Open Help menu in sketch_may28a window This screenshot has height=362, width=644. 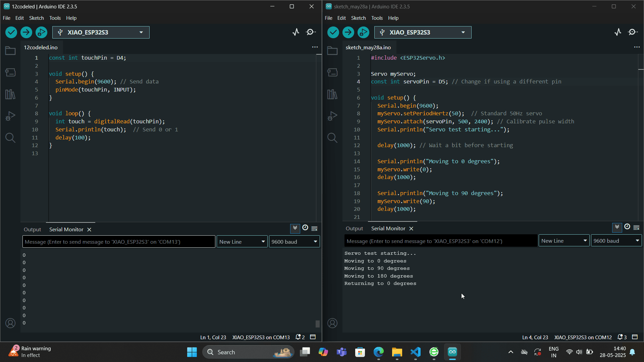coord(393,18)
